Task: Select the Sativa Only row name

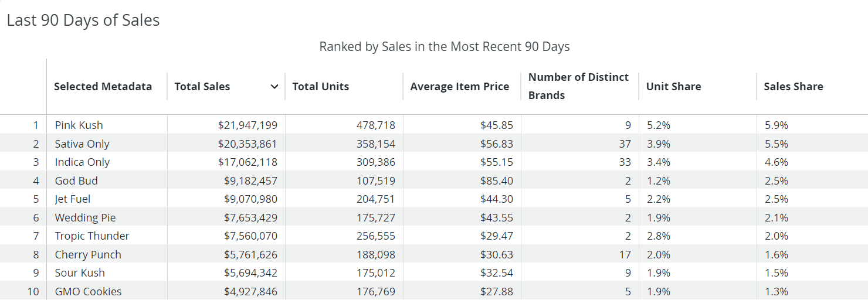Action: [x=82, y=144]
